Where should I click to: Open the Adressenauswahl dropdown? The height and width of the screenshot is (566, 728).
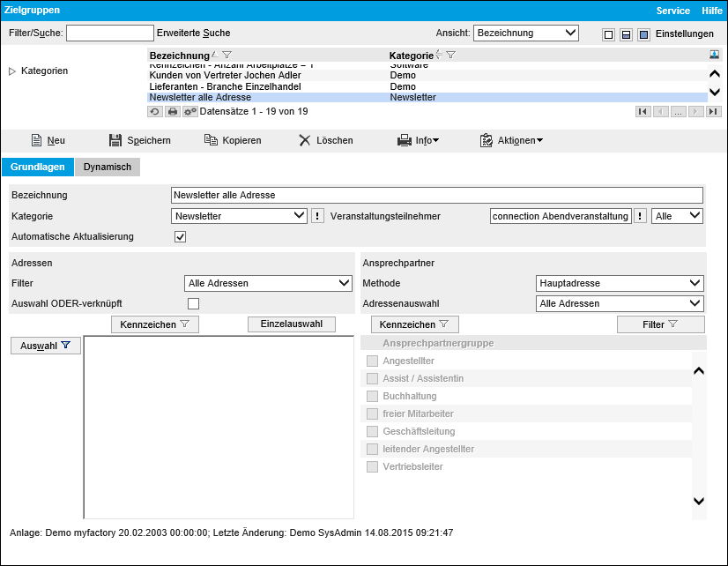coord(620,303)
